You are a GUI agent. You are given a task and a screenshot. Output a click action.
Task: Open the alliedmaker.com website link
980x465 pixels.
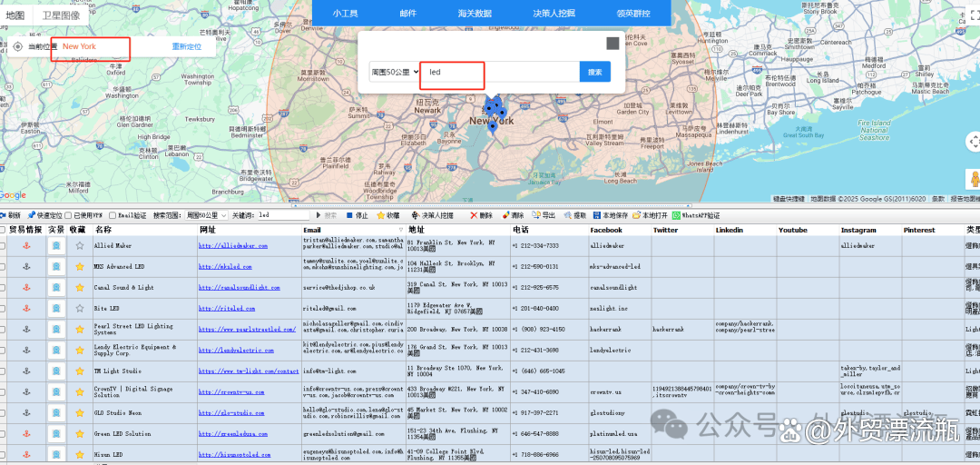coord(233,246)
